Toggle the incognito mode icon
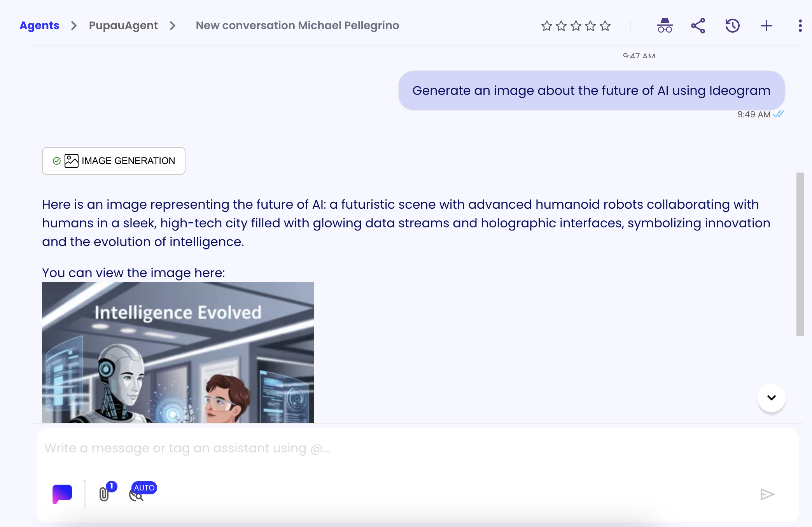Screen dimensions: 812x527 coord(665,26)
